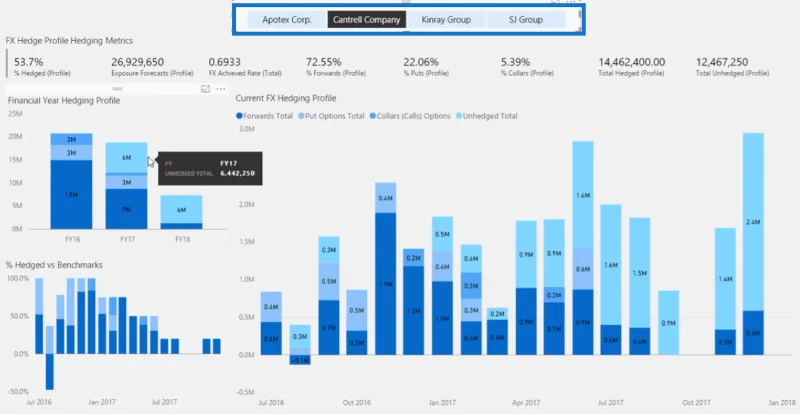
Task: Click the dark forwards segment of FY18 bar
Action: click(x=182, y=226)
